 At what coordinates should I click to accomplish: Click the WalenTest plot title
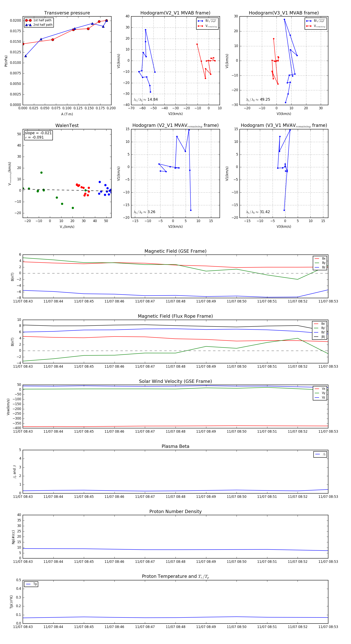pyautogui.click(x=67, y=125)
